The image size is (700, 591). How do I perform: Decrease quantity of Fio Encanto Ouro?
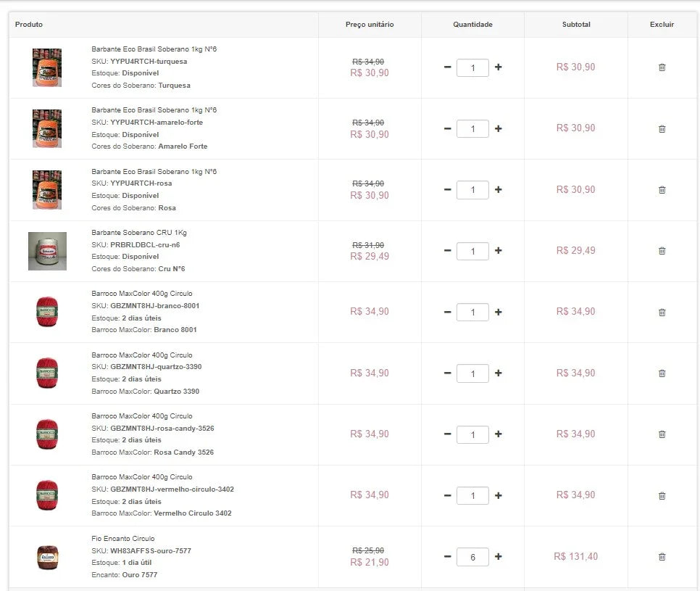coord(447,556)
